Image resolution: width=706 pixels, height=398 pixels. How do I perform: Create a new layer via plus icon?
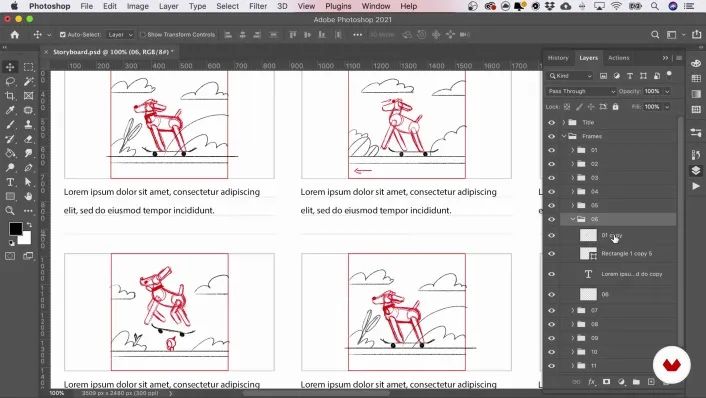651,382
